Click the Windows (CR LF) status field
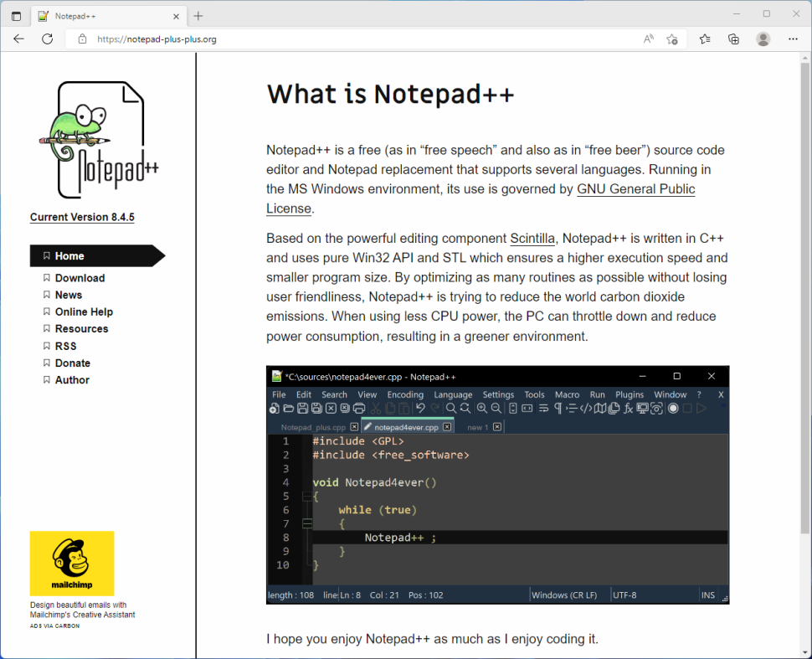812x659 pixels. [564, 595]
